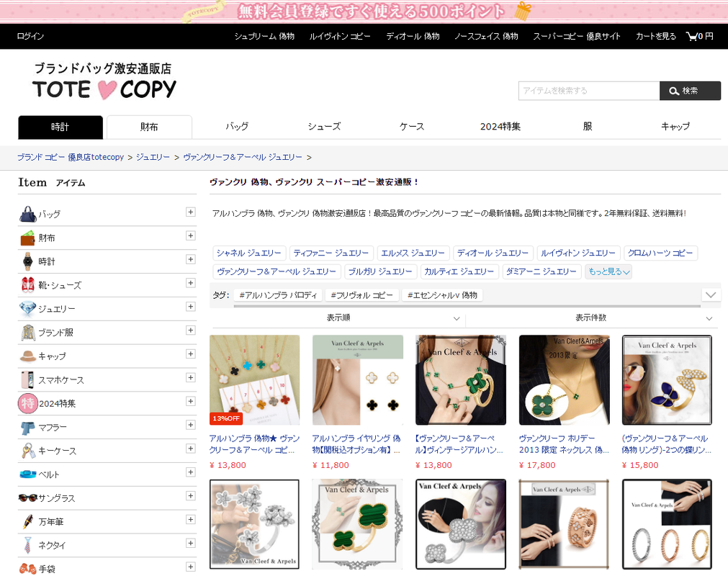The height and width of the screenshot is (576, 728).
Task: Open シュプリーム 偽物 header link
Action: (264, 36)
